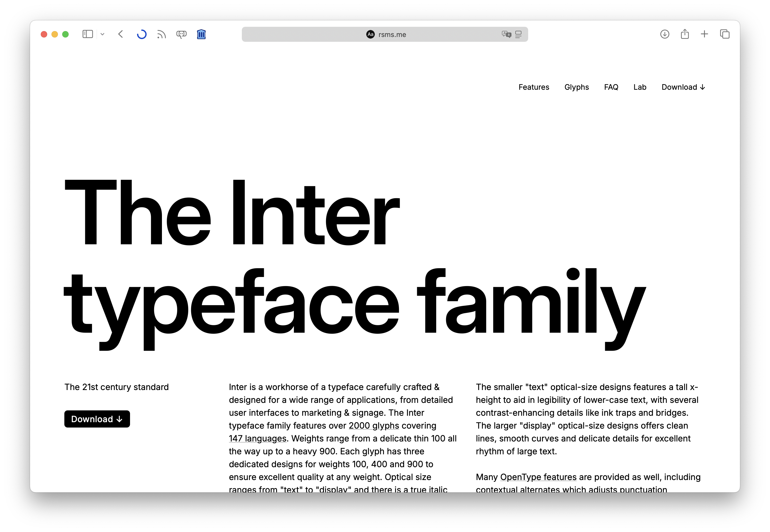
Task: Close the Safari window
Action: 44,34
